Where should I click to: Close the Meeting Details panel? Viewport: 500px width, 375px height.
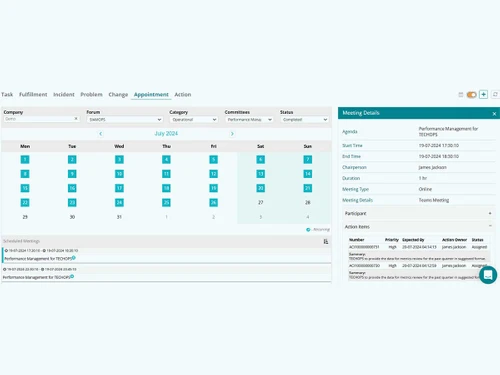click(494, 114)
